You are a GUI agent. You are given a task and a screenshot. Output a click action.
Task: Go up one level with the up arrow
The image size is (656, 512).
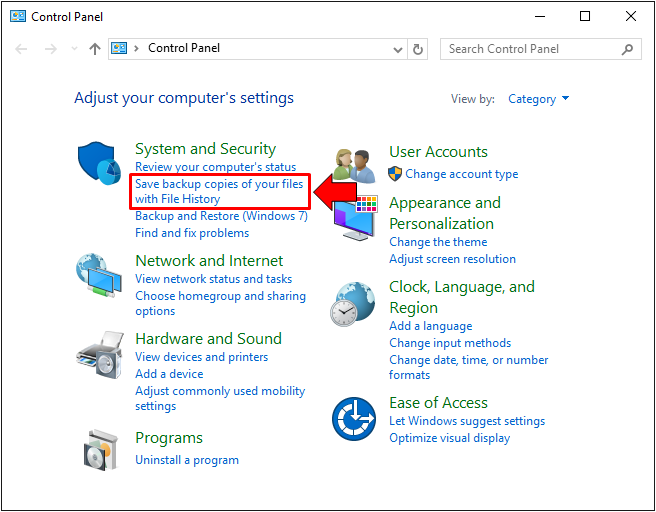tap(95, 49)
